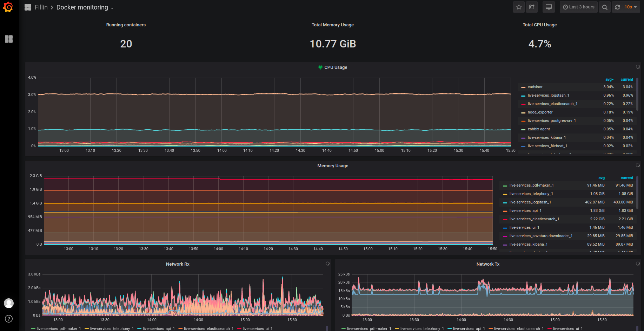Toggle live-services_api_1 in Memory legend

tap(525, 210)
